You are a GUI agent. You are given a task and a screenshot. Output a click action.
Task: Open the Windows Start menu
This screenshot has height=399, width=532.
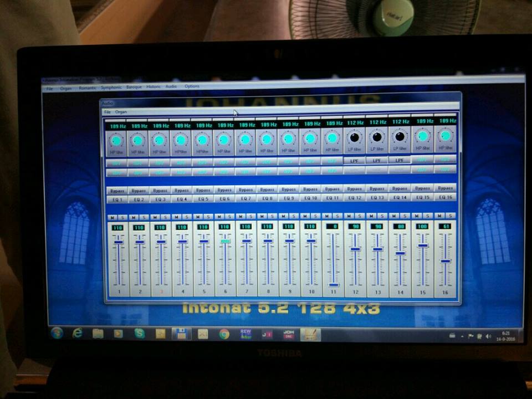click(x=57, y=333)
